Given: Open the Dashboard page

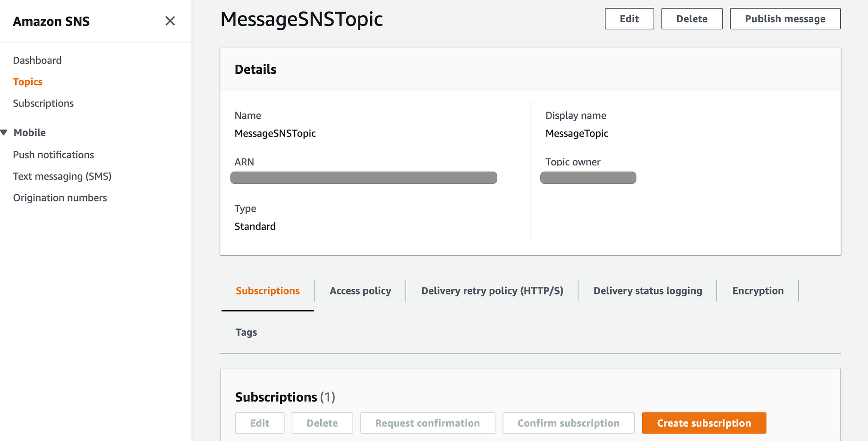Looking at the screenshot, I should click(37, 61).
